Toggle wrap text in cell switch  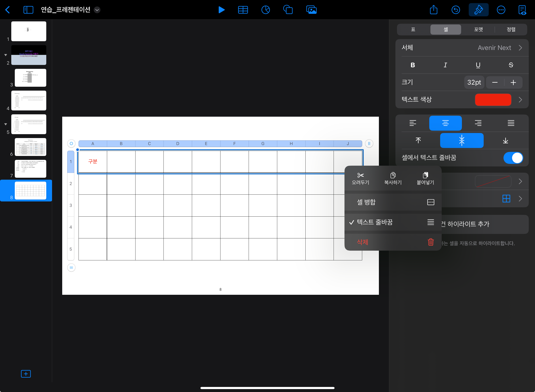coord(513,158)
